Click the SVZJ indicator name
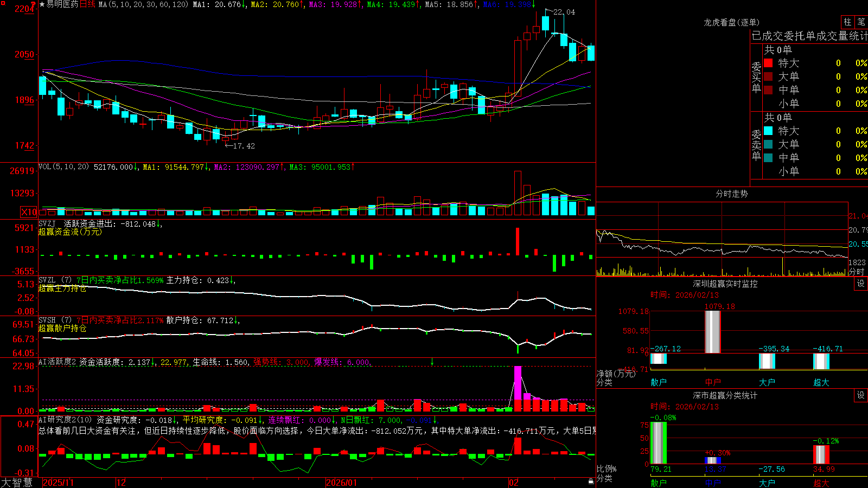Image resolution: width=868 pixels, height=488 pixels. tap(47, 223)
